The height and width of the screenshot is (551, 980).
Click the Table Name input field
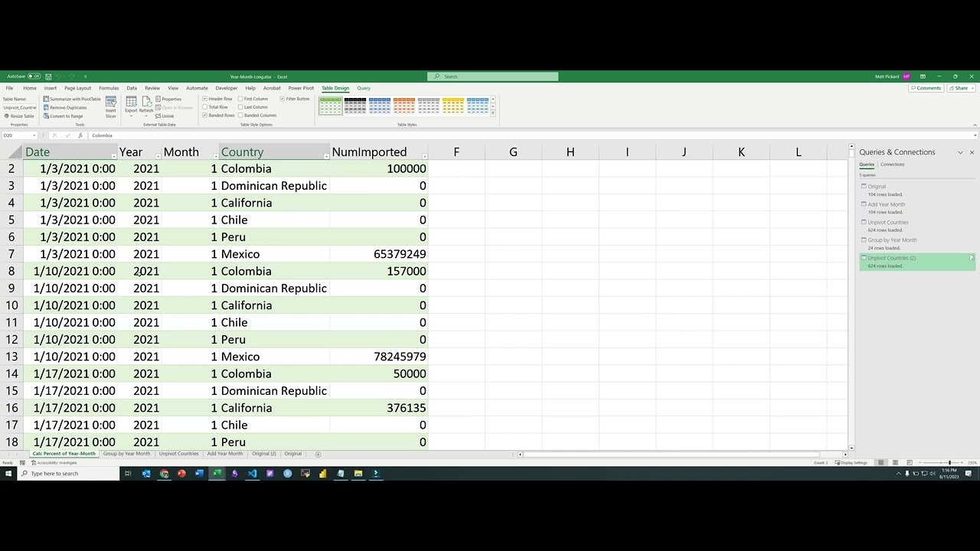coord(20,107)
